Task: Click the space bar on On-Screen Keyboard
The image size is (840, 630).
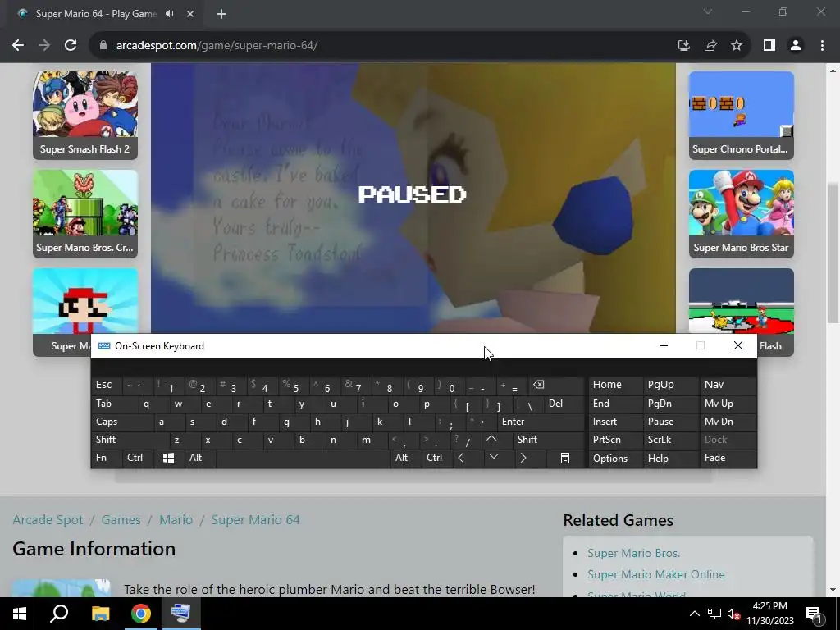Action: coord(304,459)
